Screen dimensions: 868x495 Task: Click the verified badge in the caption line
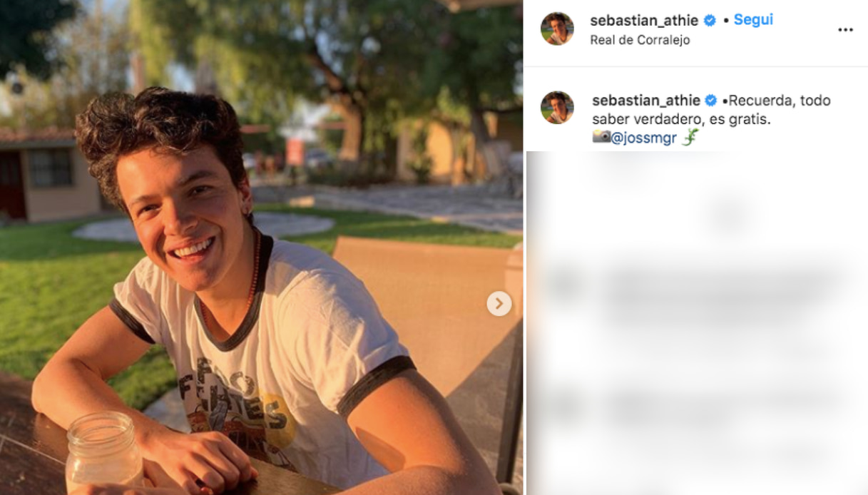click(711, 101)
